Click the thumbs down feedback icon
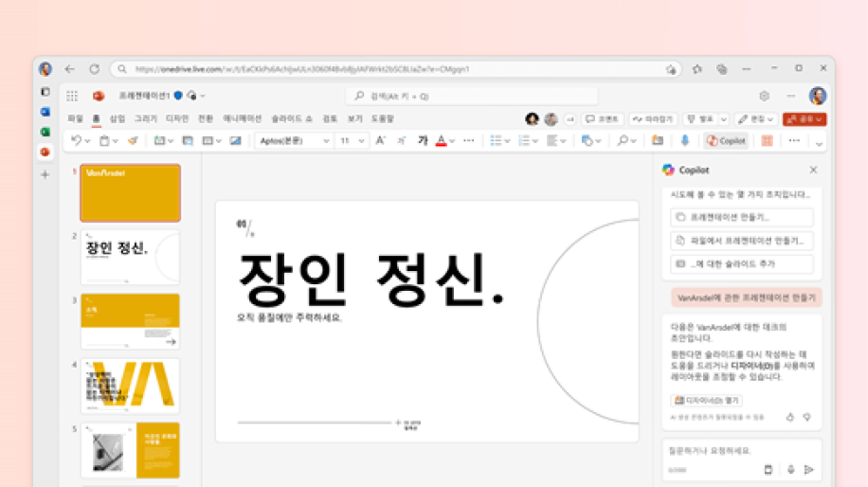The image size is (868, 487). pyautogui.click(x=807, y=417)
